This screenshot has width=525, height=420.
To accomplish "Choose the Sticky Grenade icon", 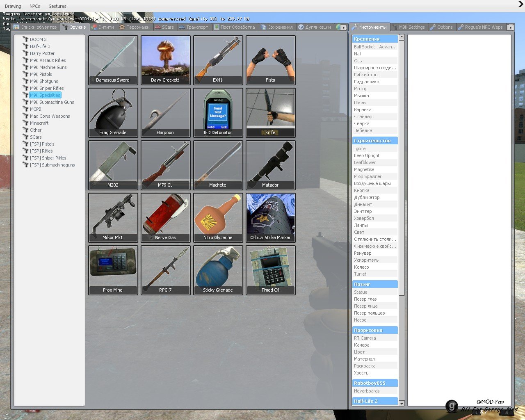I will (x=218, y=270).
